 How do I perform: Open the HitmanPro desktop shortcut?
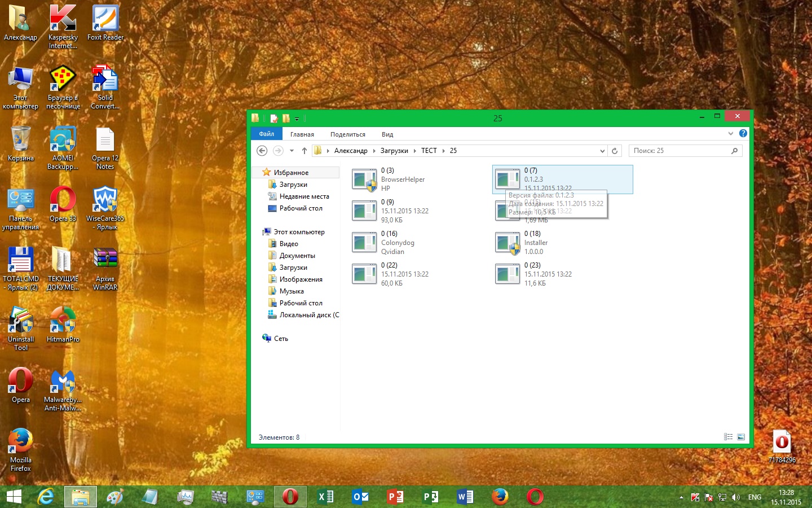63,324
